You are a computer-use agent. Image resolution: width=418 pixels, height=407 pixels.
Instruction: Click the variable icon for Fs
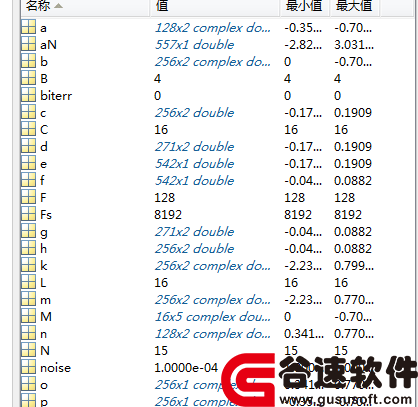tap(28, 214)
